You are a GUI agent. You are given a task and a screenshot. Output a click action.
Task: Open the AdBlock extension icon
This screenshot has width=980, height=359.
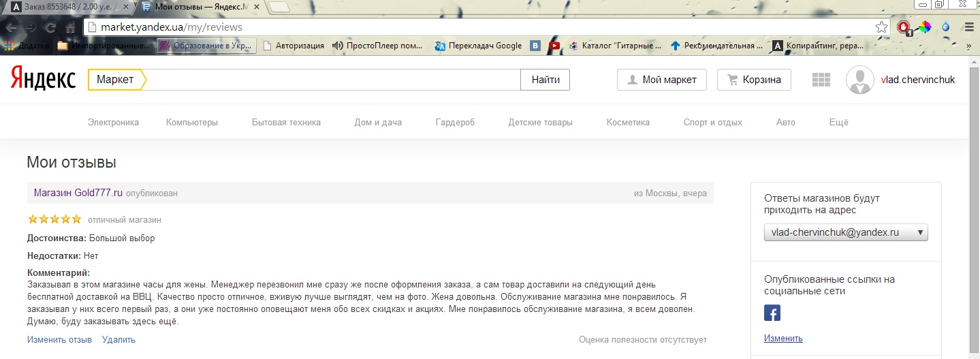tap(904, 27)
